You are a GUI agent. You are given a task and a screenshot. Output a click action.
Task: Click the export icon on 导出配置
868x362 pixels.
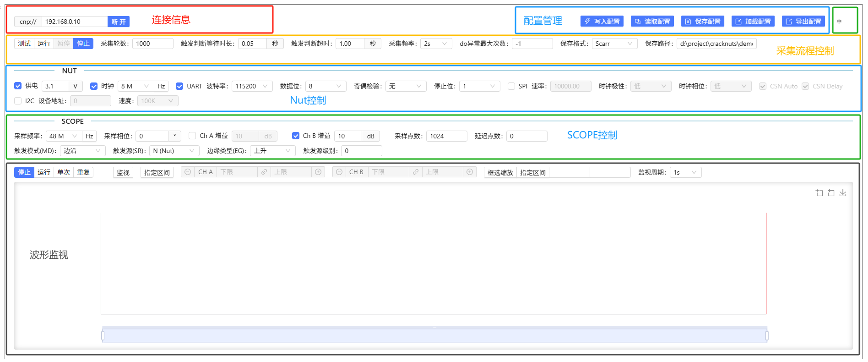pyautogui.click(x=789, y=22)
